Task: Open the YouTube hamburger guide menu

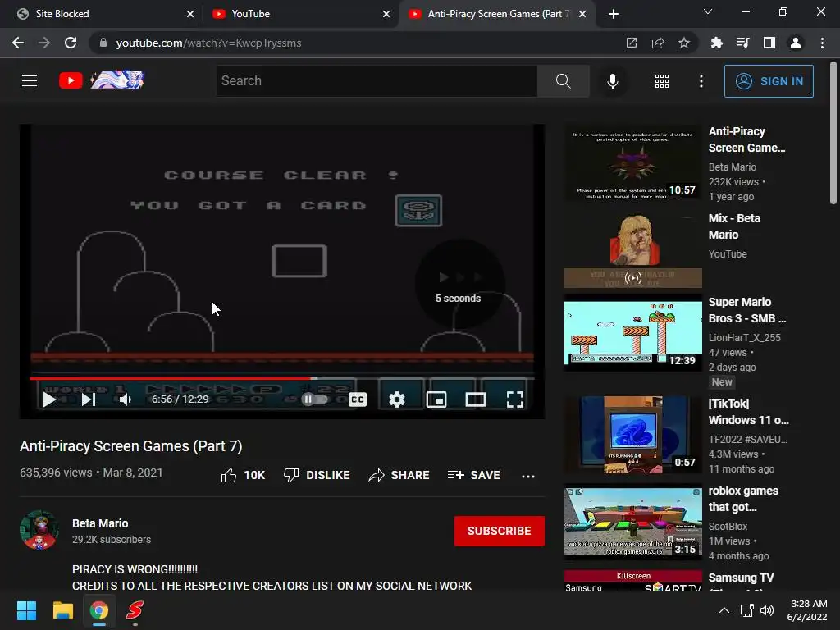Action: [x=30, y=81]
